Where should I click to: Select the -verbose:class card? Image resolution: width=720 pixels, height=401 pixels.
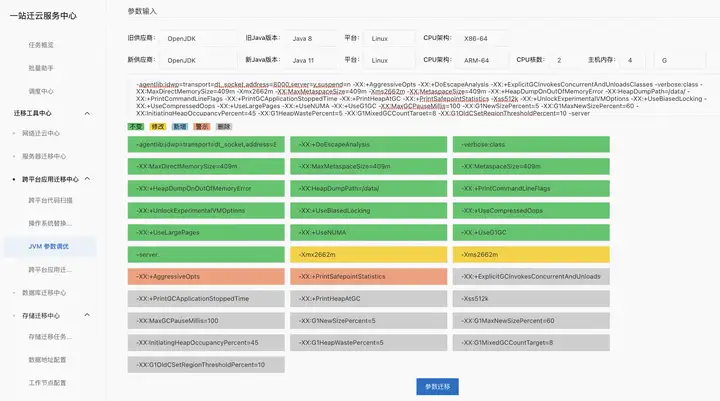(531, 144)
